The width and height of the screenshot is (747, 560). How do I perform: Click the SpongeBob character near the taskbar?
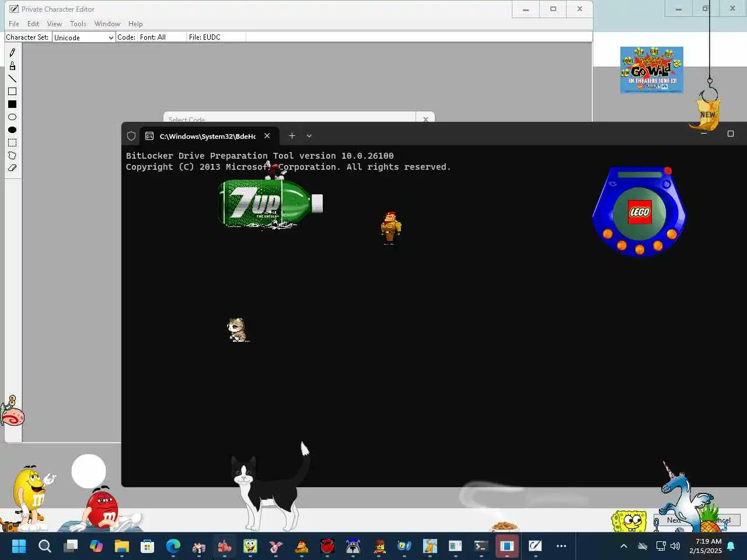(x=629, y=521)
